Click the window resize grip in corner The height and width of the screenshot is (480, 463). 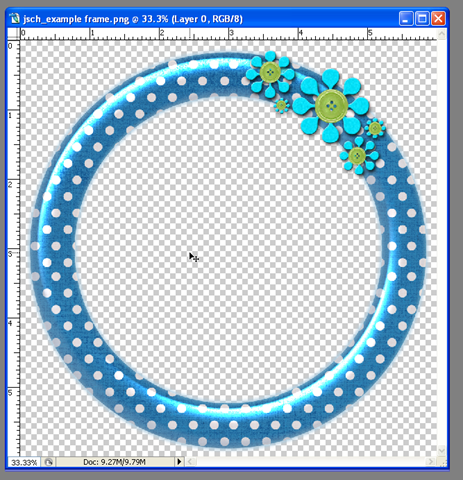442,462
